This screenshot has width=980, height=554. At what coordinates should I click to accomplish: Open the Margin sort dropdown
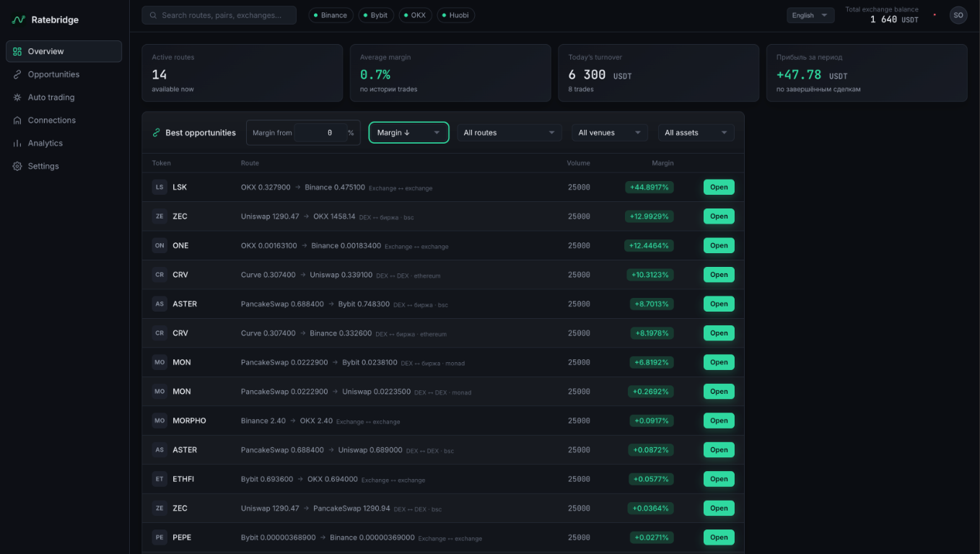pyautogui.click(x=408, y=133)
